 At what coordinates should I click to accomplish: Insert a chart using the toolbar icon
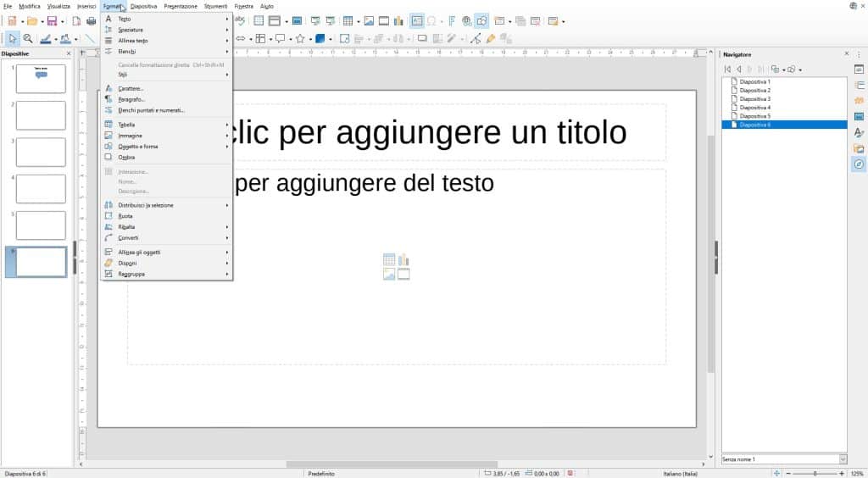click(x=398, y=21)
